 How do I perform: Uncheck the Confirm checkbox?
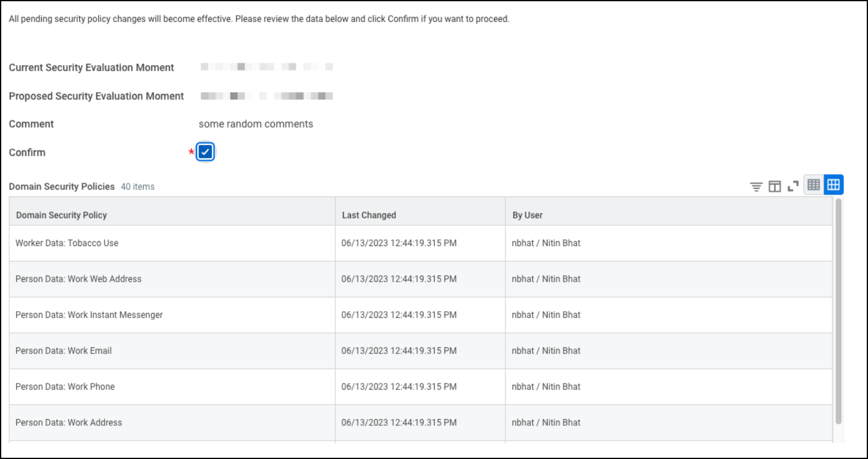point(205,151)
